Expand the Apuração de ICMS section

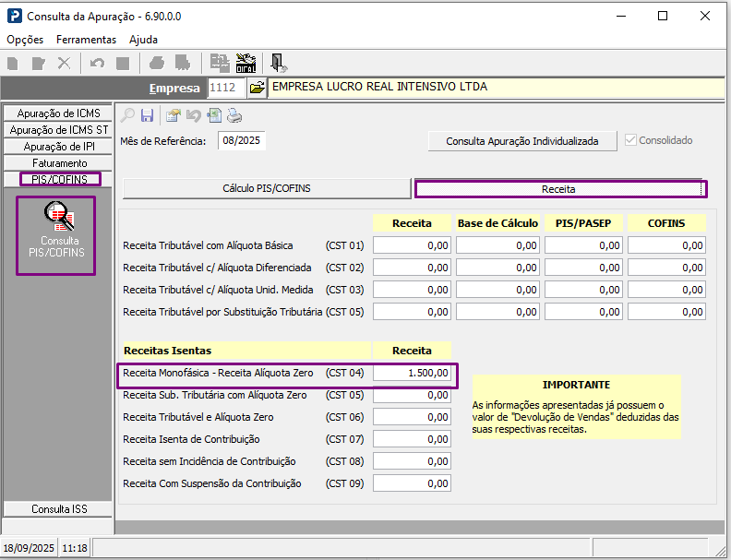pyautogui.click(x=58, y=113)
